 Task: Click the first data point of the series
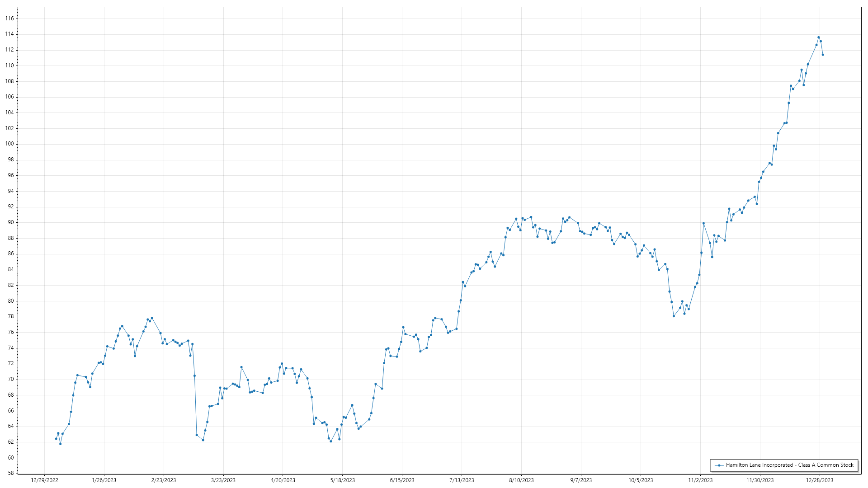coord(56,439)
